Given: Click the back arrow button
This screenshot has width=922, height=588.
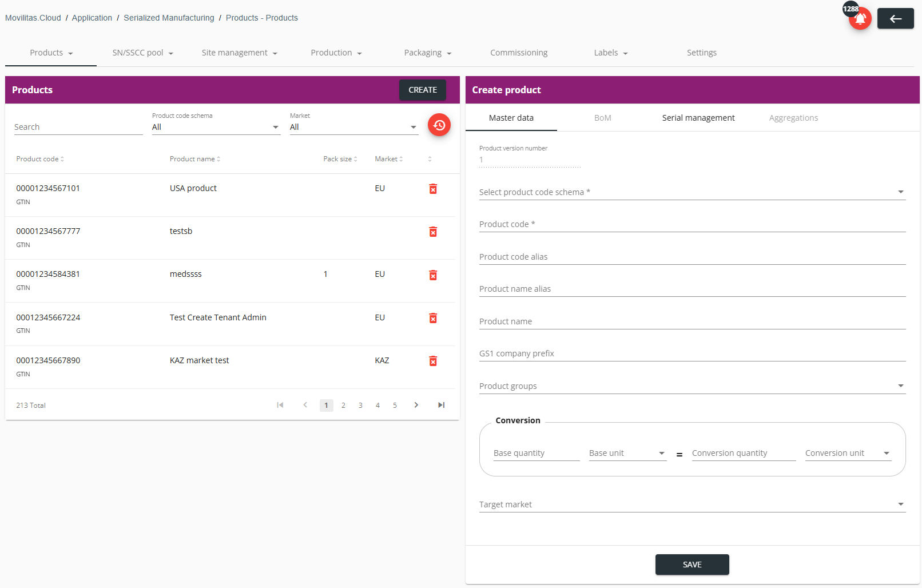Looking at the screenshot, I should coord(895,18).
